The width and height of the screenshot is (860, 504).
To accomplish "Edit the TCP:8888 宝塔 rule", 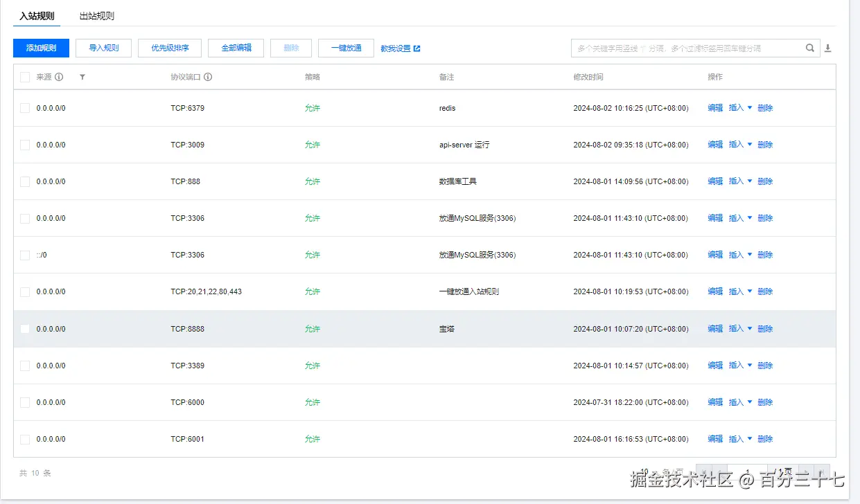I will pyautogui.click(x=715, y=329).
